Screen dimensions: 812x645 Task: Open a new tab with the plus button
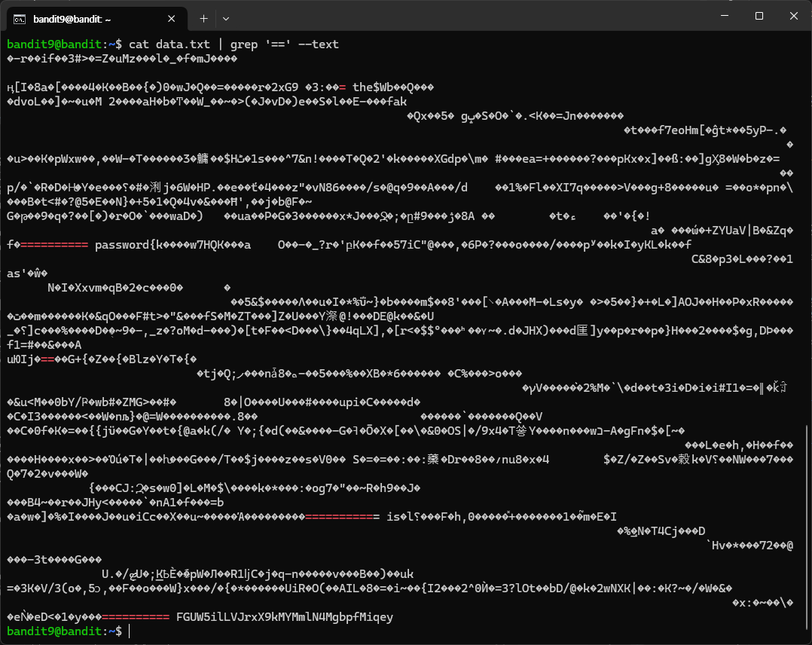tap(203, 19)
